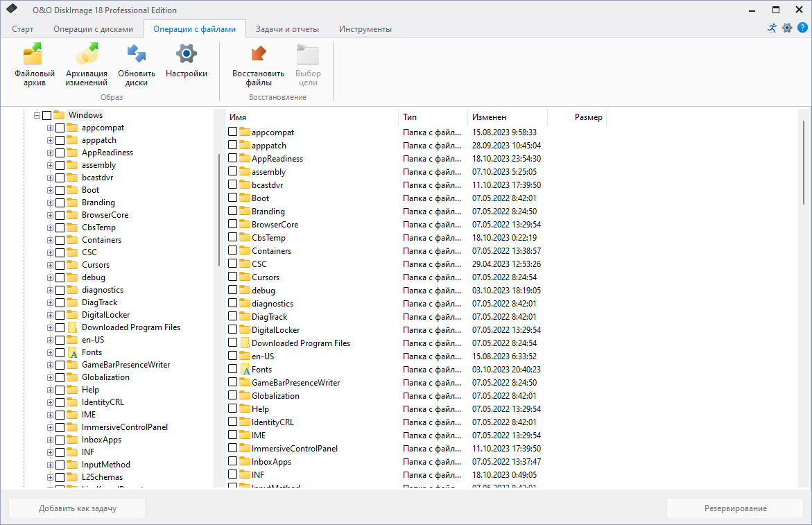Click date 28.09.2023 10:45:04
This screenshot has width=812, height=525.
506,146
